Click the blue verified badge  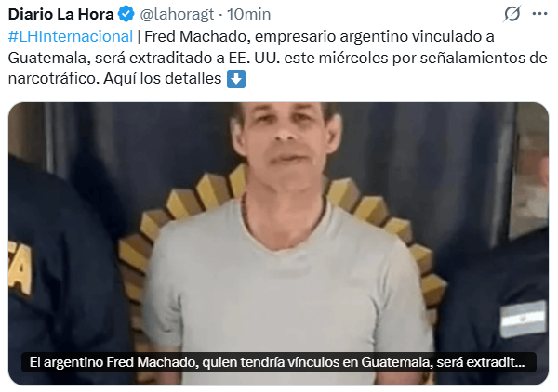pos(126,14)
